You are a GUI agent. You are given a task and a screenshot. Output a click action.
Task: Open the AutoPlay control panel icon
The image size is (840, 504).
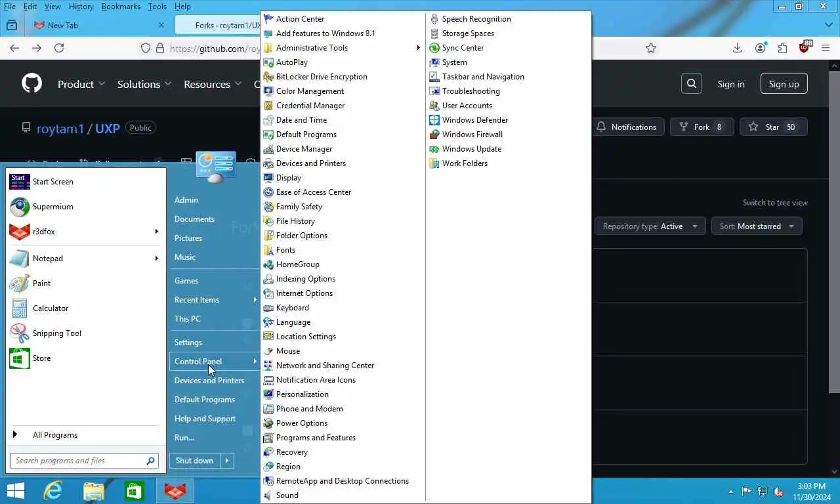point(268,62)
